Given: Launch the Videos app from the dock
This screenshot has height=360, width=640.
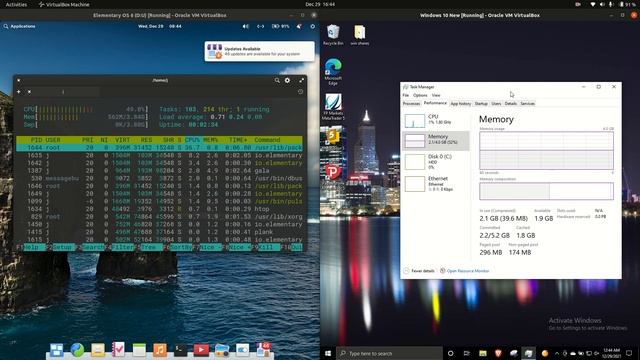Looking at the screenshot, I should click(x=201, y=350).
